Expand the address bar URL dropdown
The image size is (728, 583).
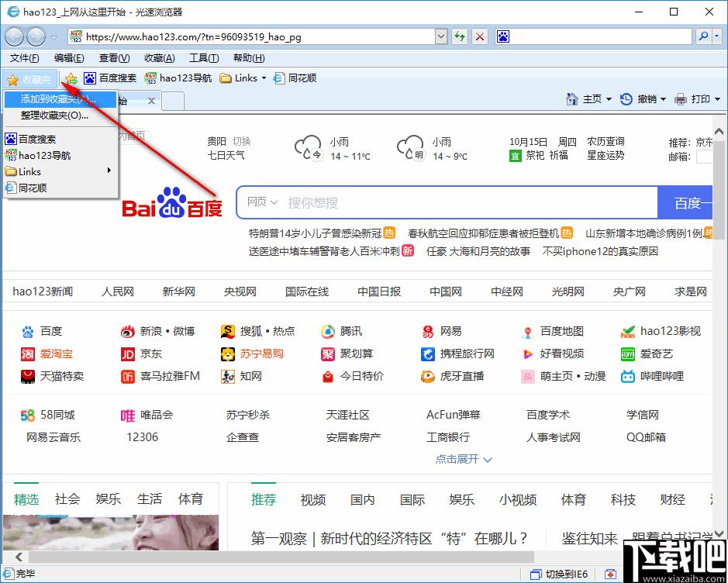point(441,36)
